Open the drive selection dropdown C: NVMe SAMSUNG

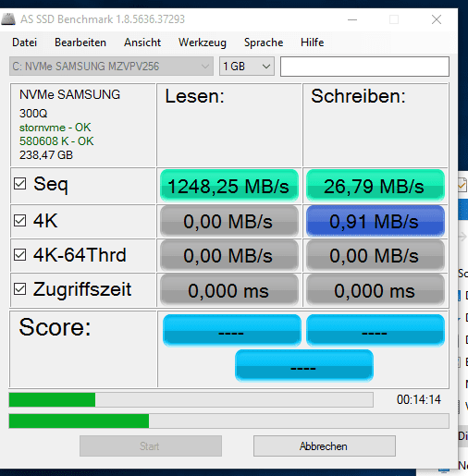coord(111,67)
